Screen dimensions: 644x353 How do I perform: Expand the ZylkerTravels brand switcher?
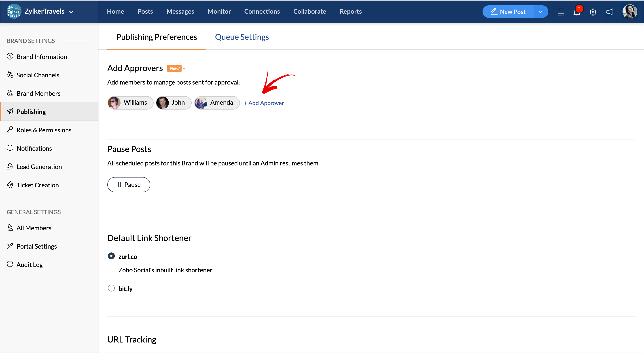[72, 12]
